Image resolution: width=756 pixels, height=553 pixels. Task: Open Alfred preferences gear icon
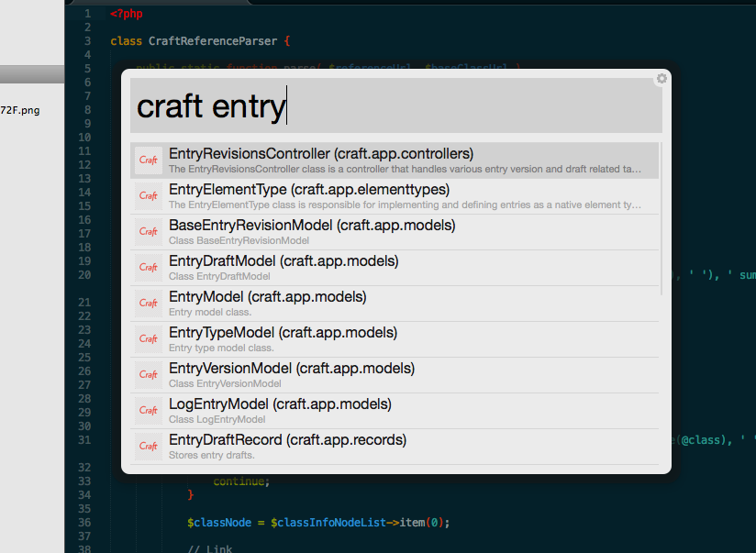661,79
